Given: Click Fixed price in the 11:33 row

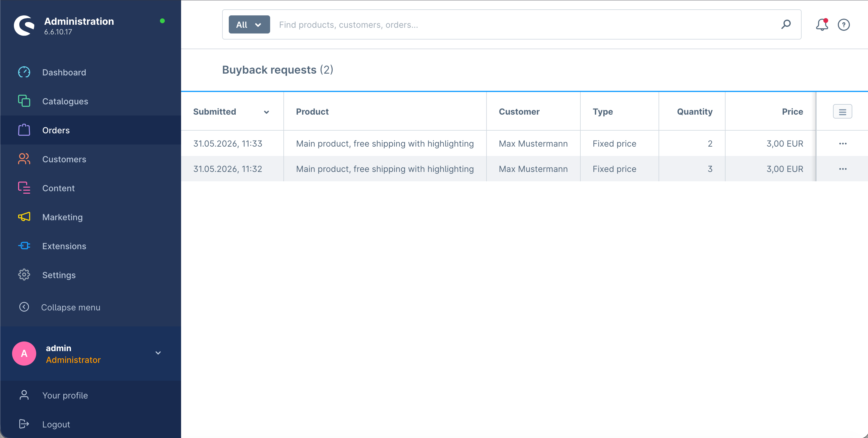Looking at the screenshot, I should coord(614,144).
